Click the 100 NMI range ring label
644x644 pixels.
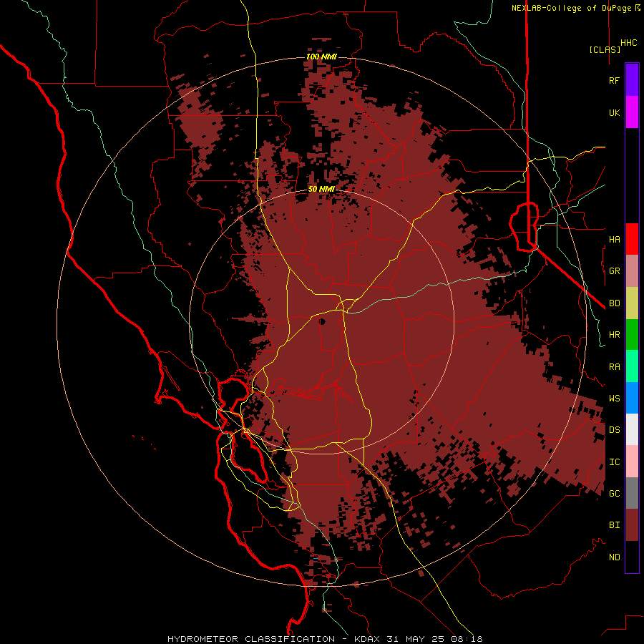321,57
